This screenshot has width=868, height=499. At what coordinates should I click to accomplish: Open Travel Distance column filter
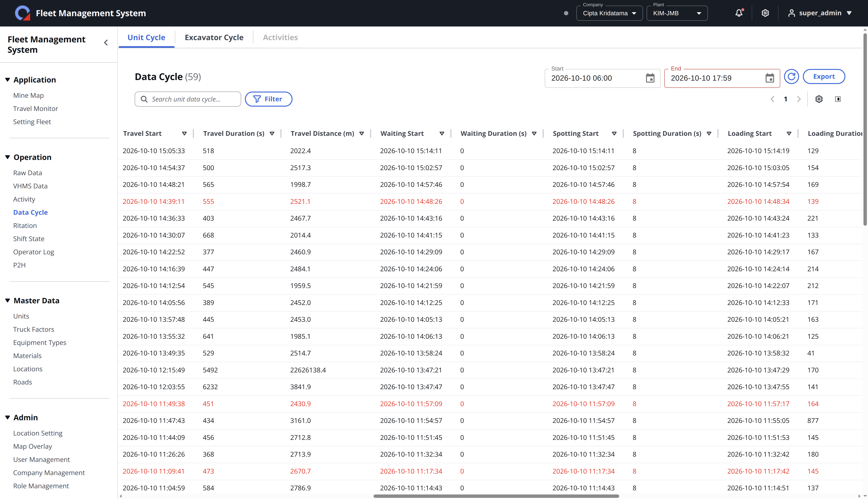(x=361, y=134)
